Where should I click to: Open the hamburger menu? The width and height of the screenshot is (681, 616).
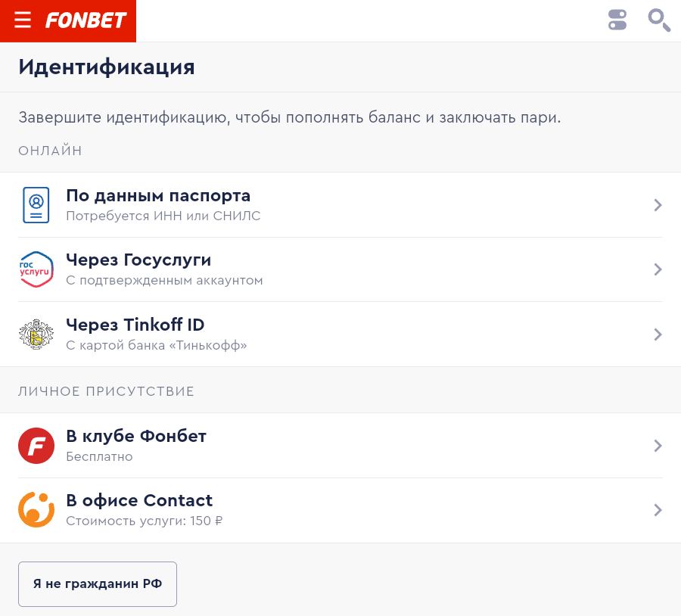(23, 20)
